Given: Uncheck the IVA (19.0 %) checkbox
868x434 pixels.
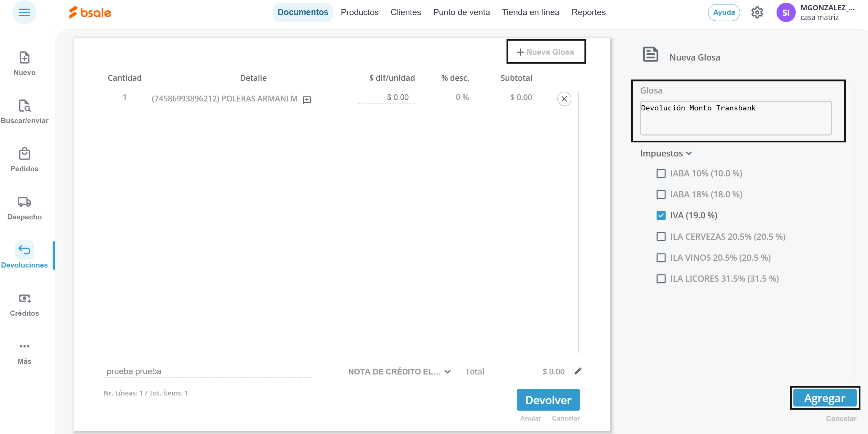Looking at the screenshot, I should click(x=661, y=216).
